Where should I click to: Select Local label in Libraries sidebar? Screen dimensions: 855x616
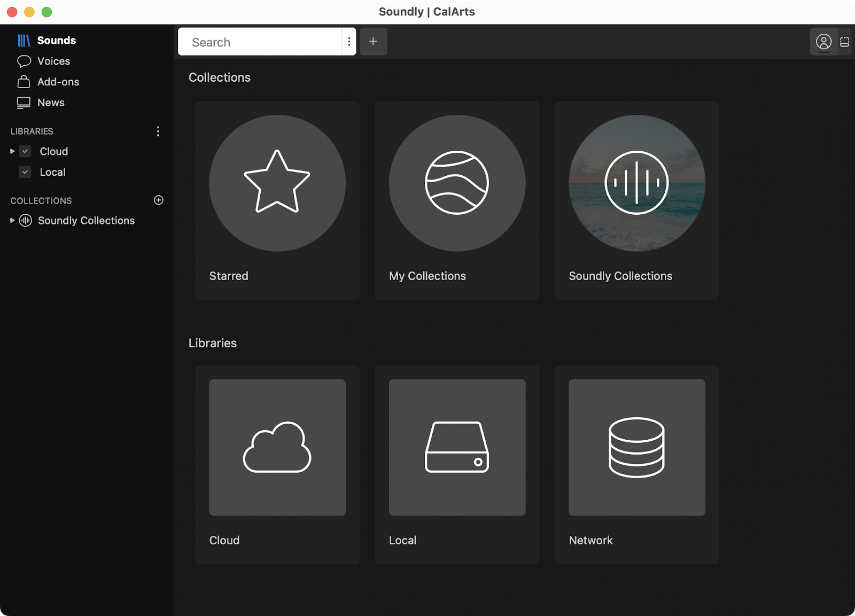52,173
